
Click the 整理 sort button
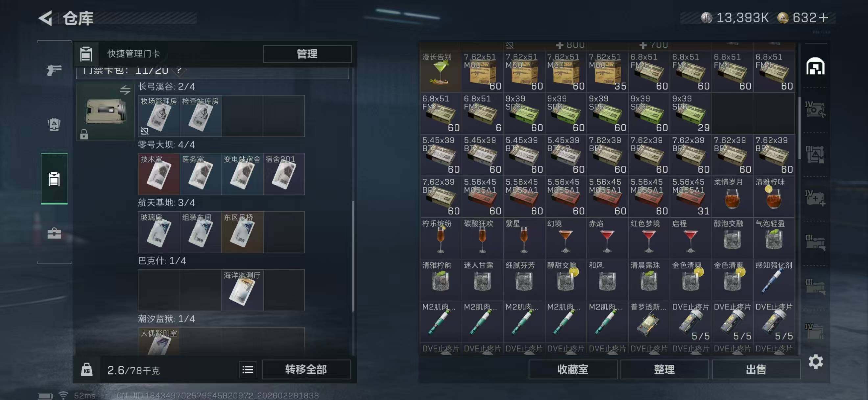(664, 370)
